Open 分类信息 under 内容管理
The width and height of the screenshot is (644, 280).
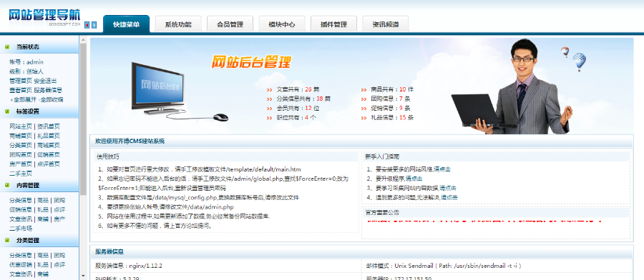[x=21, y=201]
